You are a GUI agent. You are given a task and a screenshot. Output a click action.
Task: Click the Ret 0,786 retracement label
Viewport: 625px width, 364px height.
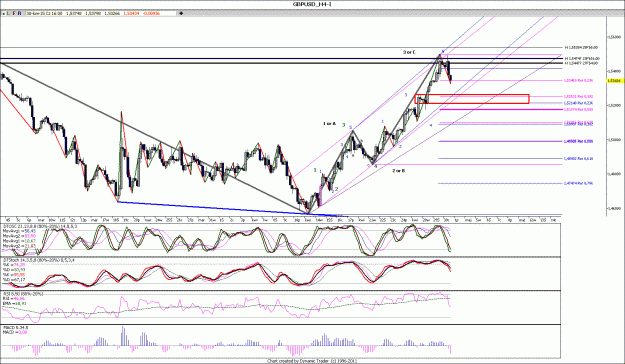point(578,183)
